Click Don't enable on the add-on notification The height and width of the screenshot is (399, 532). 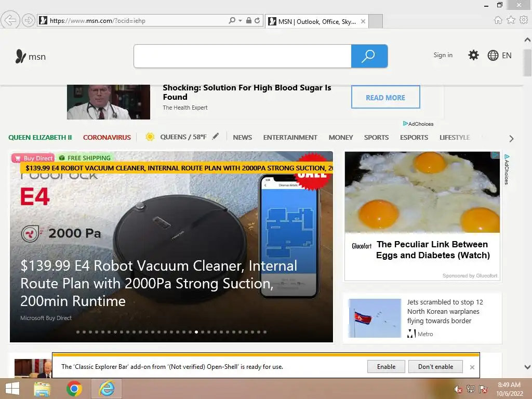(436, 367)
